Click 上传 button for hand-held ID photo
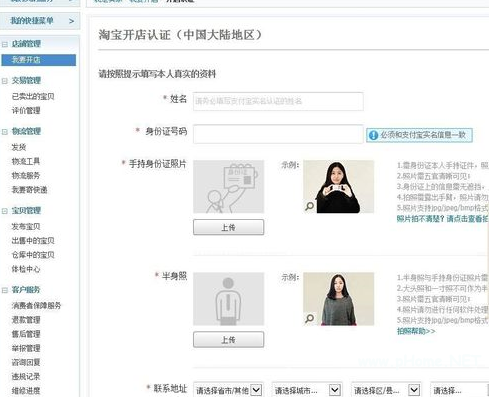499x397 pixels. 229,227
